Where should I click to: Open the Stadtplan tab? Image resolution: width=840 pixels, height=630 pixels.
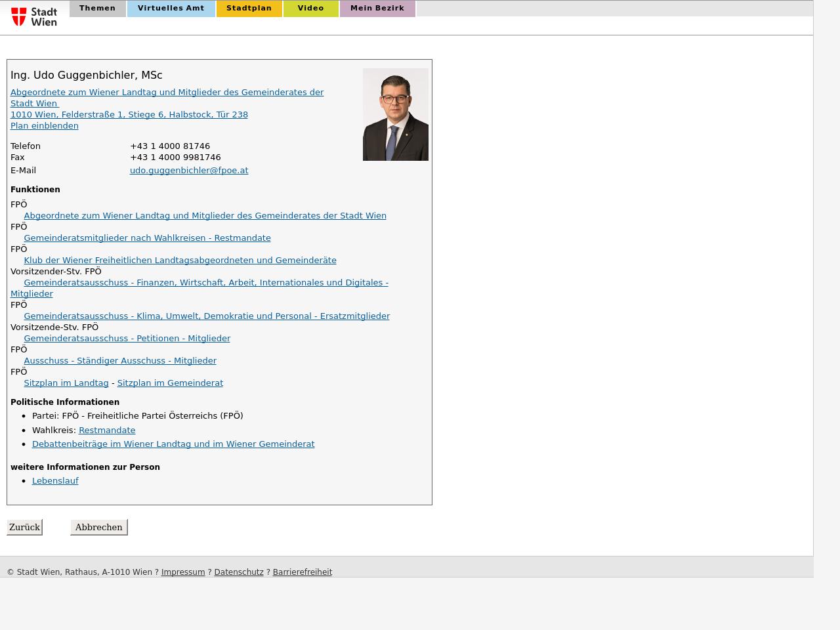(x=249, y=9)
